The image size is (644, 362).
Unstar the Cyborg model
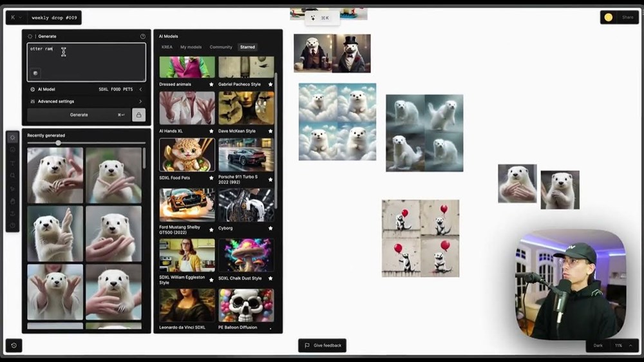[x=270, y=228]
